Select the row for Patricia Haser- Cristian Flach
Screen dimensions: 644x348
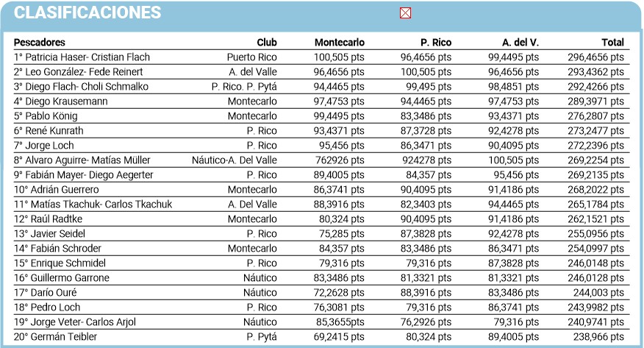82,57
